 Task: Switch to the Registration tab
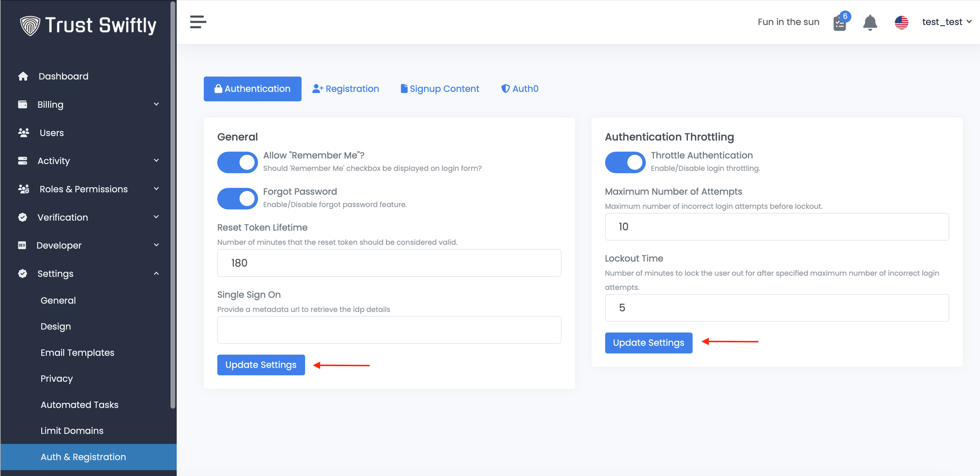coord(346,89)
